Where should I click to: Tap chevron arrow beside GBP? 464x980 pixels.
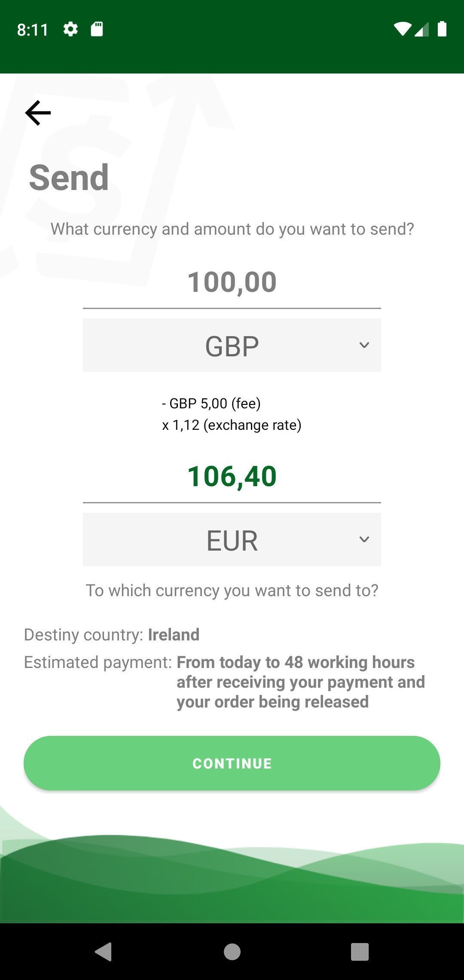point(364,345)
